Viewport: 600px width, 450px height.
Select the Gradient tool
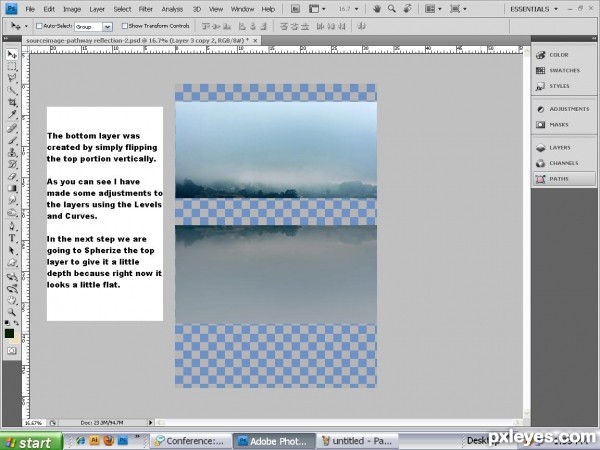pos(12,188)
